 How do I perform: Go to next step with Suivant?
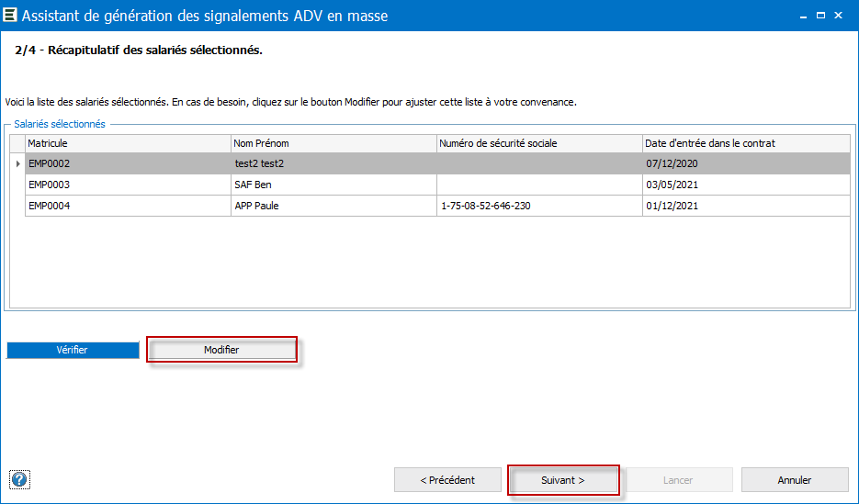click(563, 480)
